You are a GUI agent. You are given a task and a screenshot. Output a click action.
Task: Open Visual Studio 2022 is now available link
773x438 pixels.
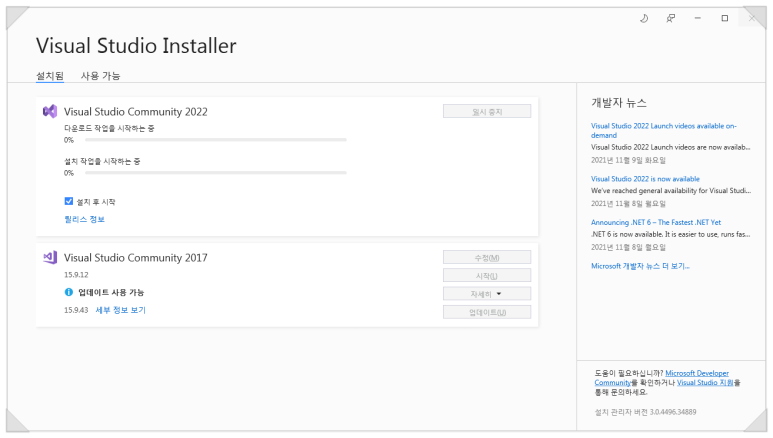click(645, 179)
